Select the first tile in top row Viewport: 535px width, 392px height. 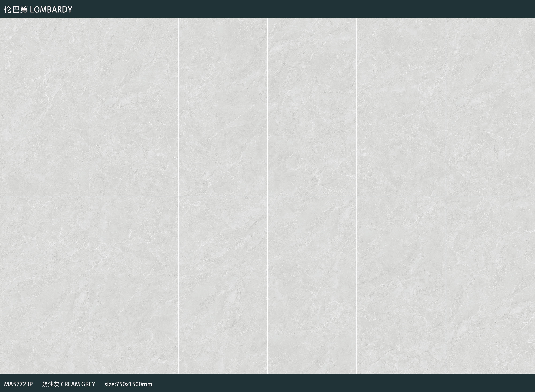tap(44, 107)
